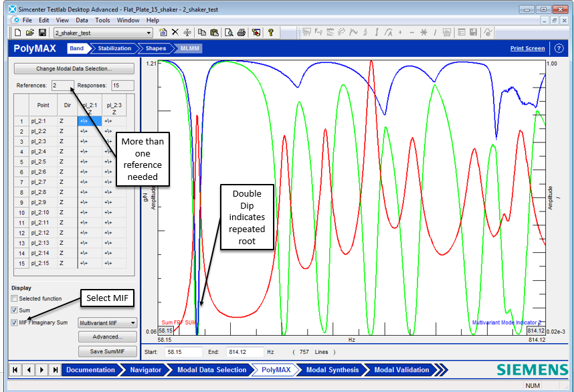Go to the Documentation workflow tab

pos(90,370)
